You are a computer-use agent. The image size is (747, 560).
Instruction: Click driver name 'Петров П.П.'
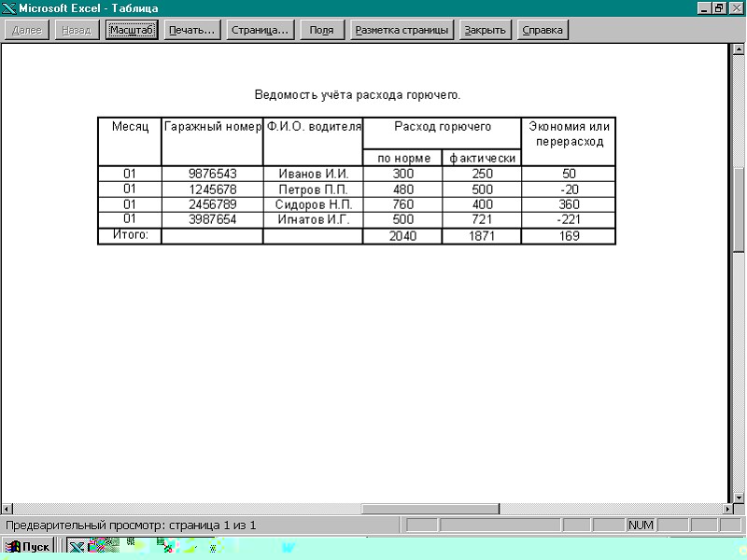314,189
